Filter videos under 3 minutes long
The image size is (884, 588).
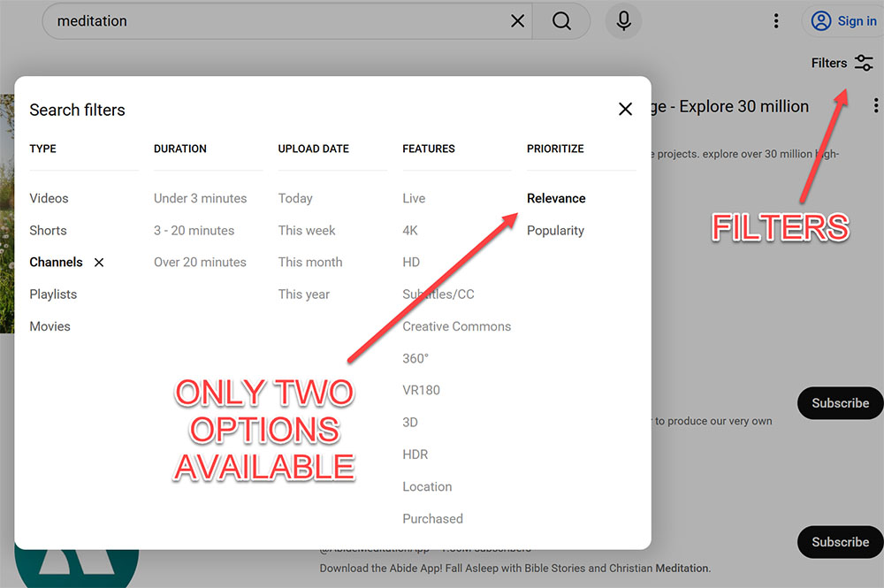pos(202,198)
